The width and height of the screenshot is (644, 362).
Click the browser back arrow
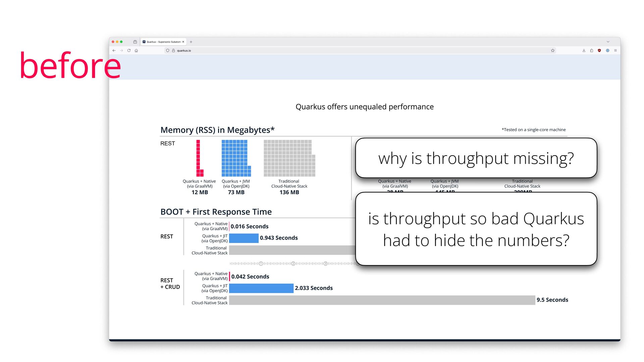[114, 51]
